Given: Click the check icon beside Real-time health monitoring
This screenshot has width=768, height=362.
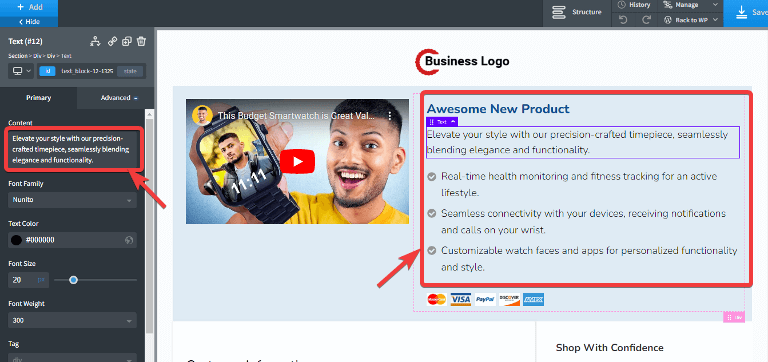Looking at the screenshot, I should click(x=432, y=176).
